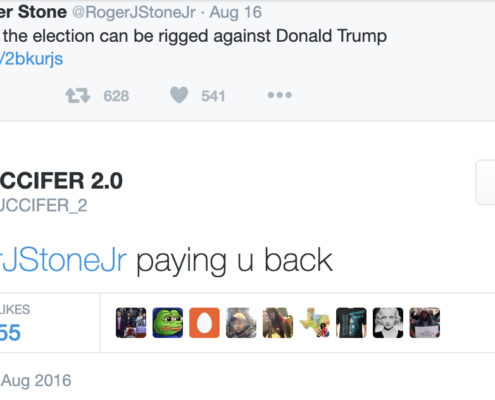Open the @RogerJStoneJr handle link
495x400 pixels.
tap(134, 12)
